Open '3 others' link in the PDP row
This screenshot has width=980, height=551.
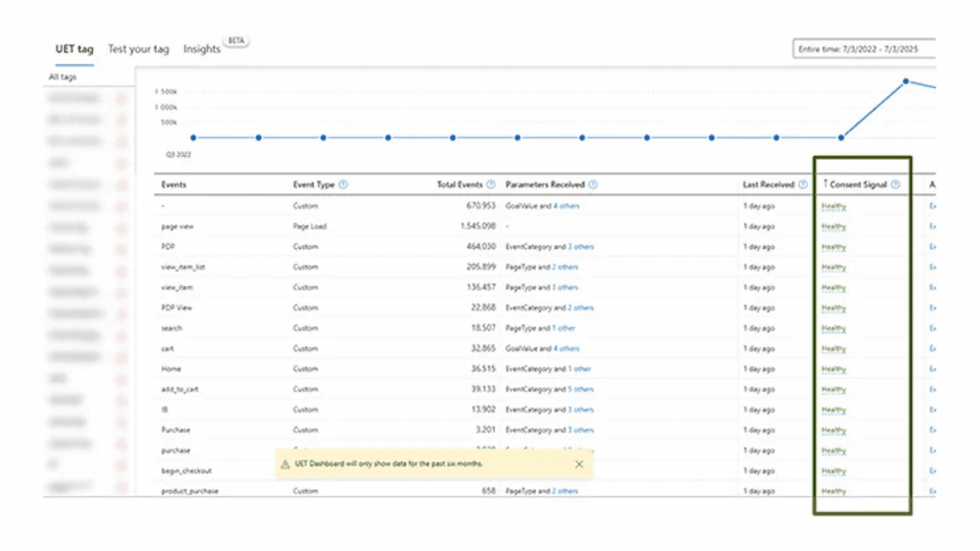point(581,247)
